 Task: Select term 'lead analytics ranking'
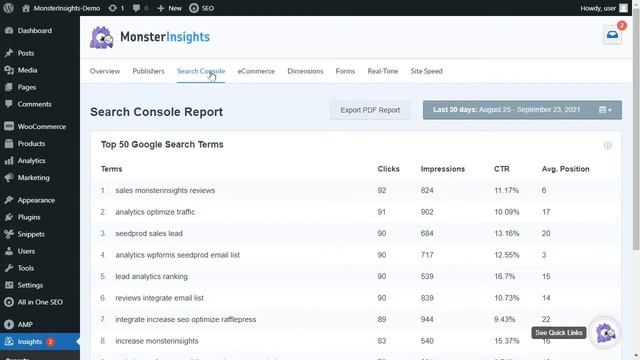point(151,277)
